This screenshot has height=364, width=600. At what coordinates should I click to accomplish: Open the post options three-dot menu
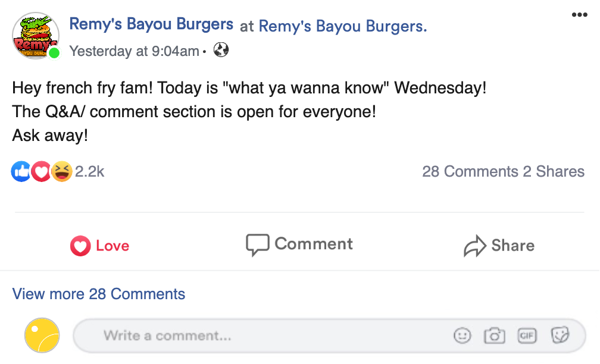tap(579, 14)
